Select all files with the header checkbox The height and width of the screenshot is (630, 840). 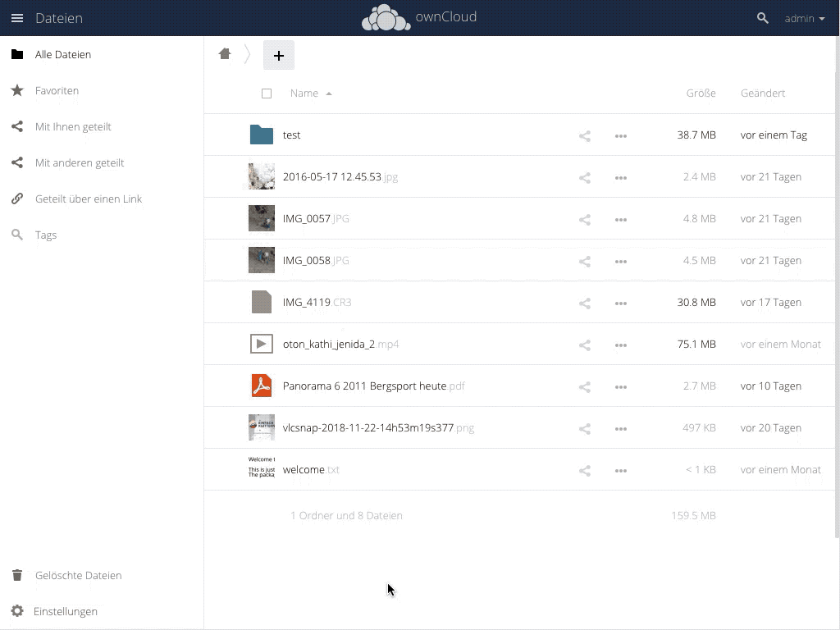[267, 94]
